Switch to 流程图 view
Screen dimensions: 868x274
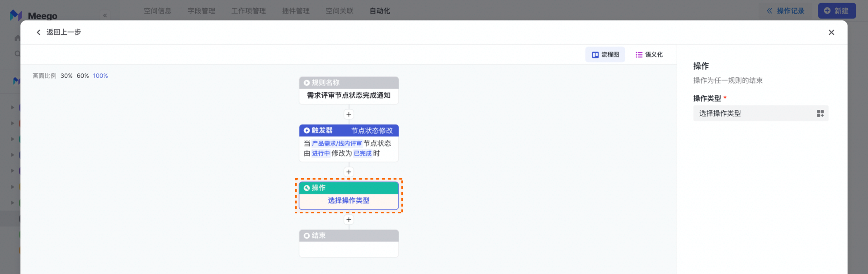click(605, 55)
